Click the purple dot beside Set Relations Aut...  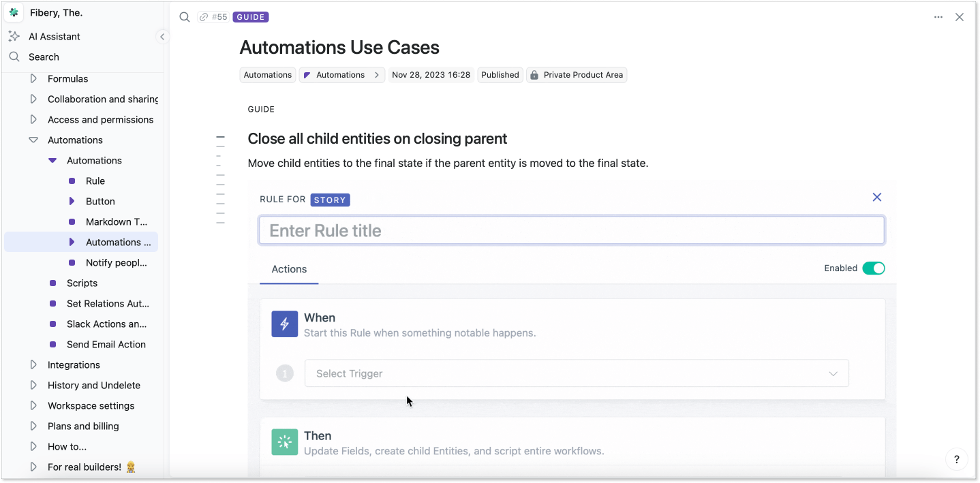click(53, 304)
